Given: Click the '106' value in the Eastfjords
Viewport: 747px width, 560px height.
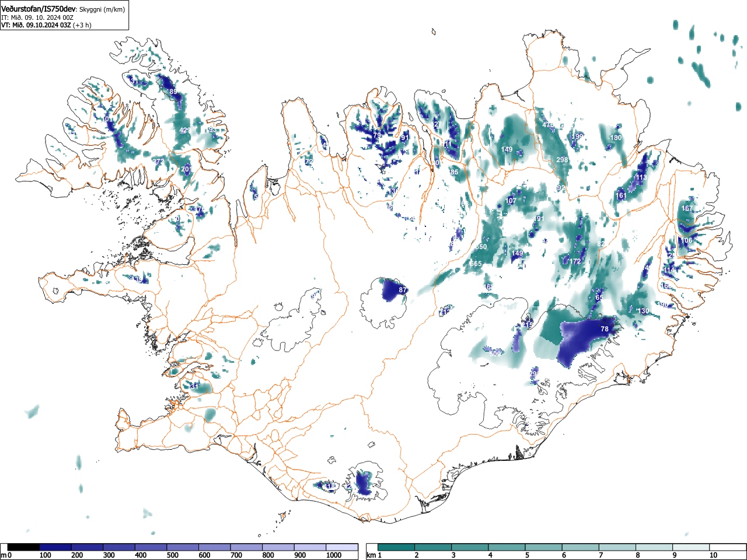Looking at the screenshot, I should [x=687, y=240].
